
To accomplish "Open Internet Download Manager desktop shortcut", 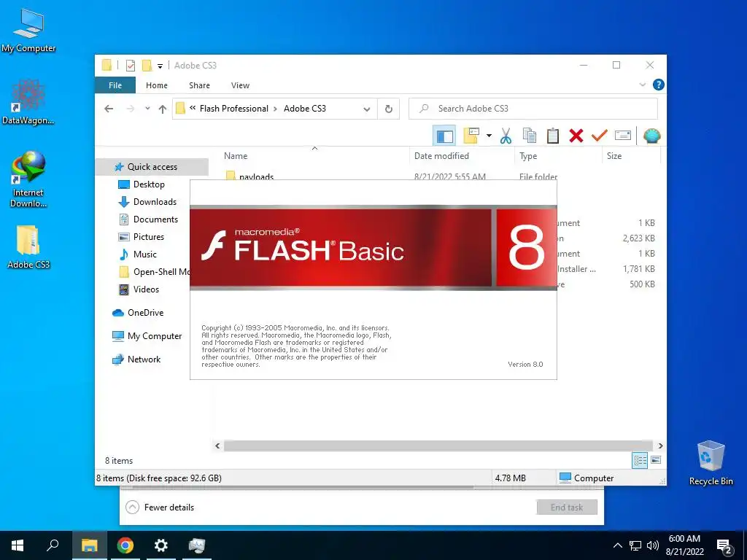I will [28, 179].
